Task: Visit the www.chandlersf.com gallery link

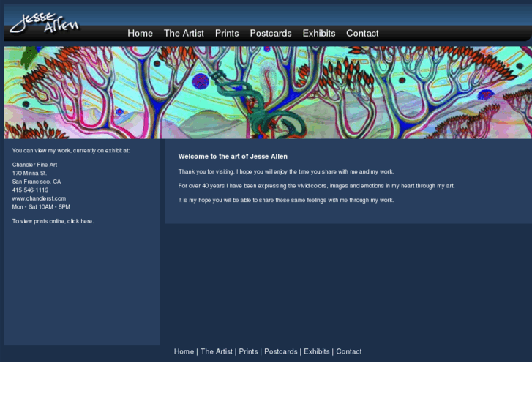Action: [39, 198]
